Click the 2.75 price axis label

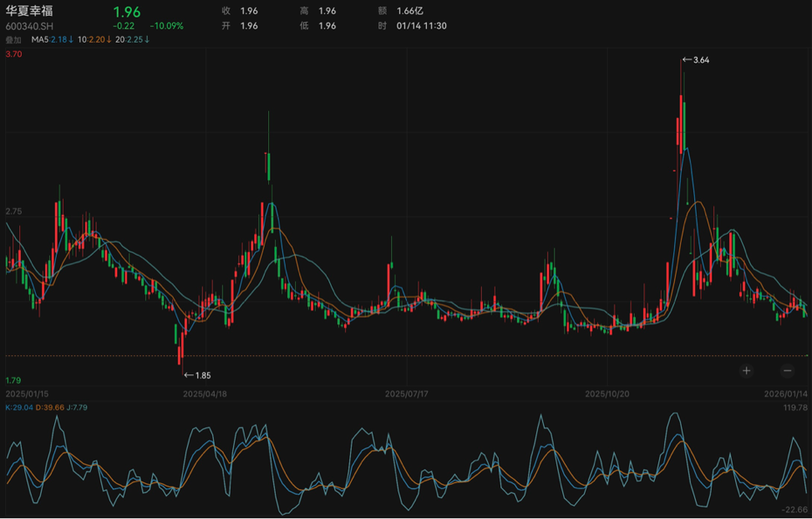[14, 211]
